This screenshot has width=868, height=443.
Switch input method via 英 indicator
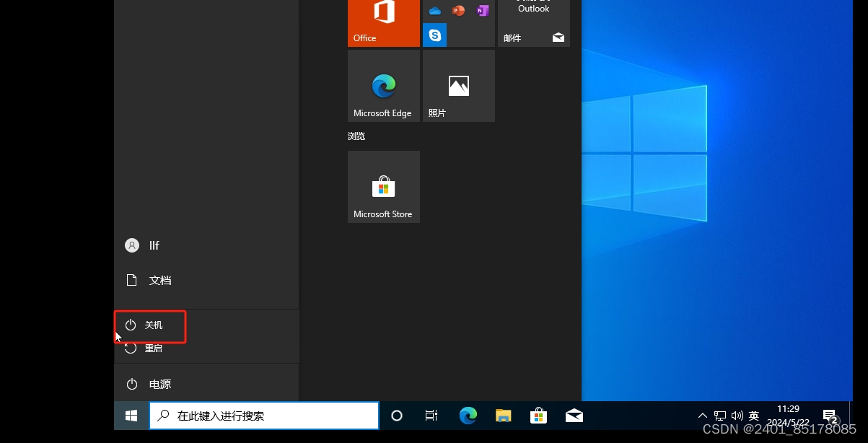coord(754,416)
